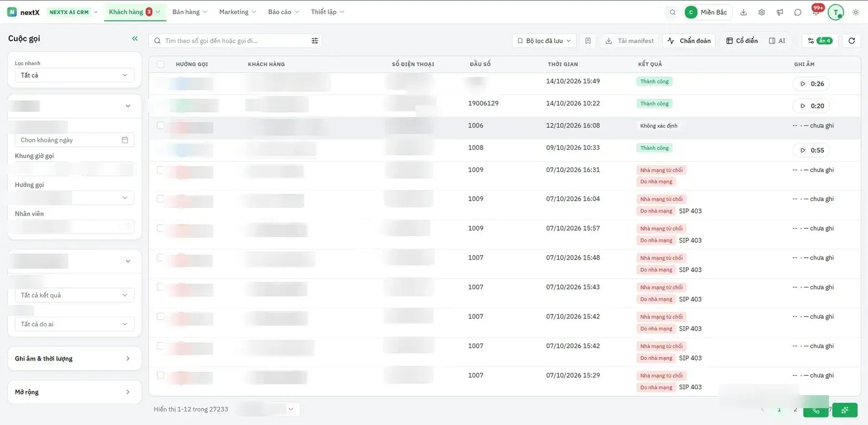Open 'Bộ lọc đã lưu' saved filters dropdown
The image size is (868, 425).
[544, 41]
